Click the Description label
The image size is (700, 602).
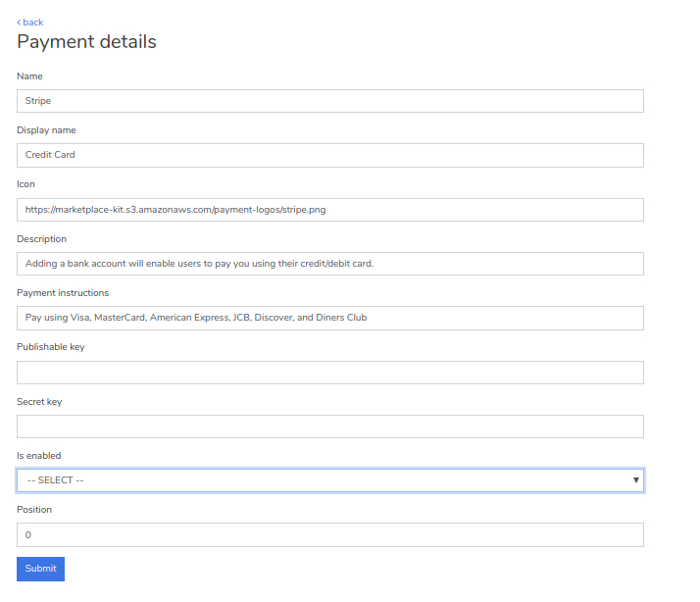[41, 238]
